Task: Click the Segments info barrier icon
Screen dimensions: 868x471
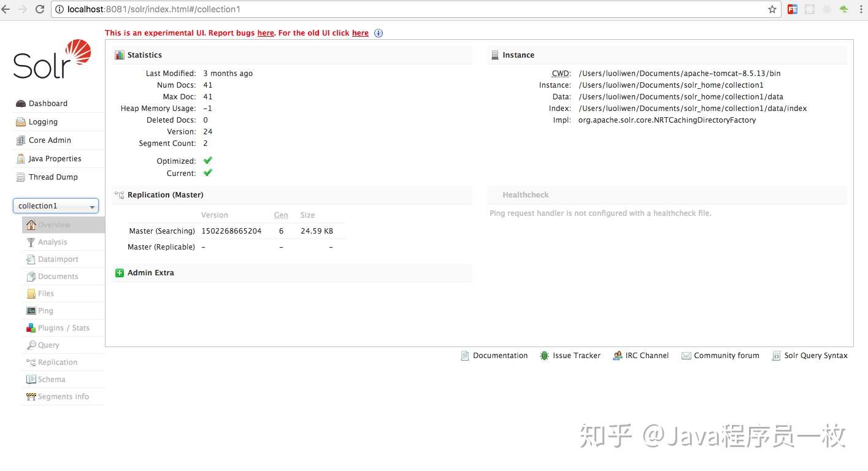Action: [x=31, y=397]
